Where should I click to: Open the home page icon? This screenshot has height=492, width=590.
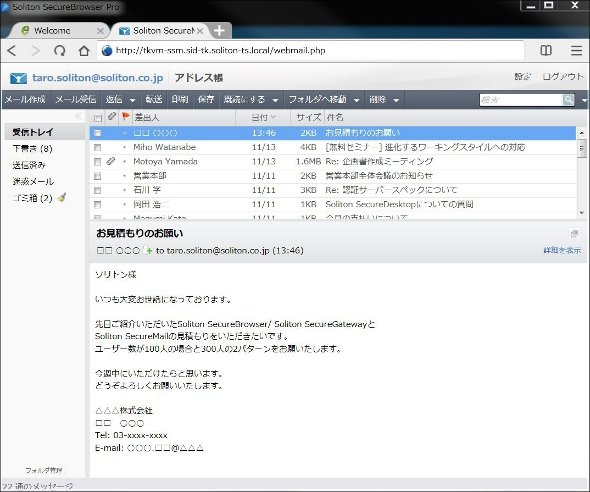pyautogui.click(x=84, y=50)
